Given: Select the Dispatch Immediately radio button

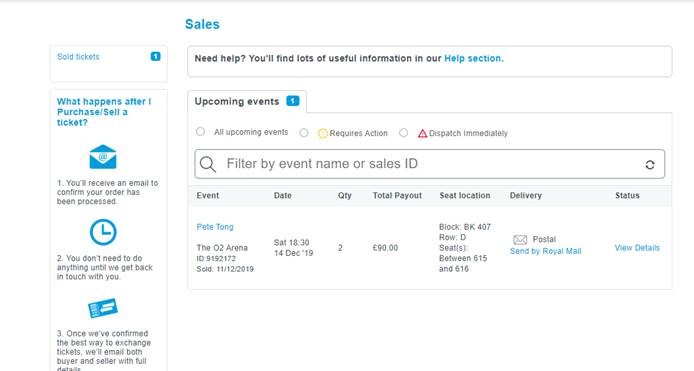Looking at the screenshot, I should click(x=403, y=133).
